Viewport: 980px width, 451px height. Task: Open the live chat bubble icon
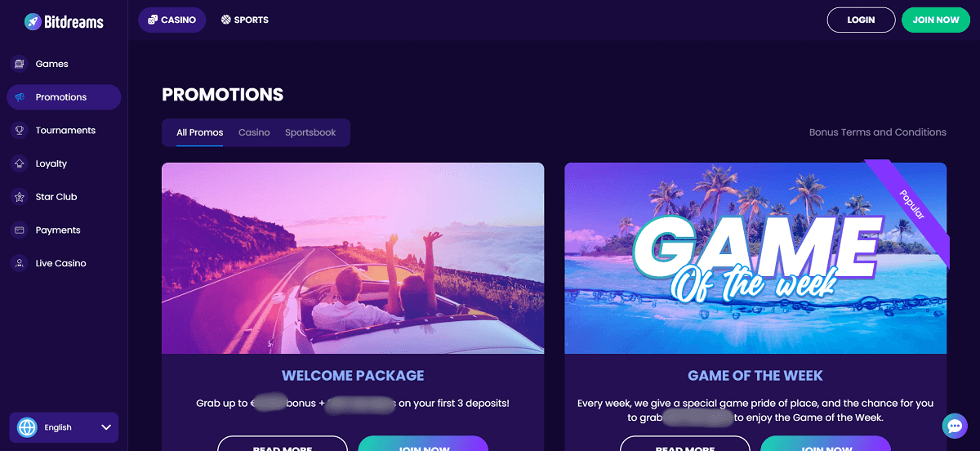955,426
